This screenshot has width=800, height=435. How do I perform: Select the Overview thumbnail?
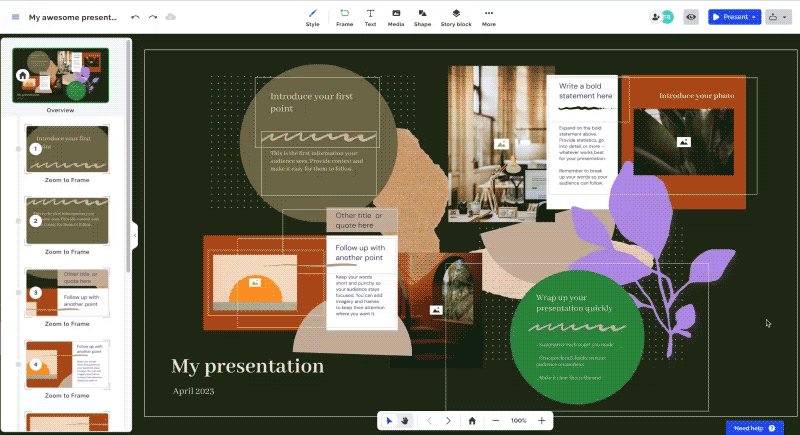tap(60, 76)
